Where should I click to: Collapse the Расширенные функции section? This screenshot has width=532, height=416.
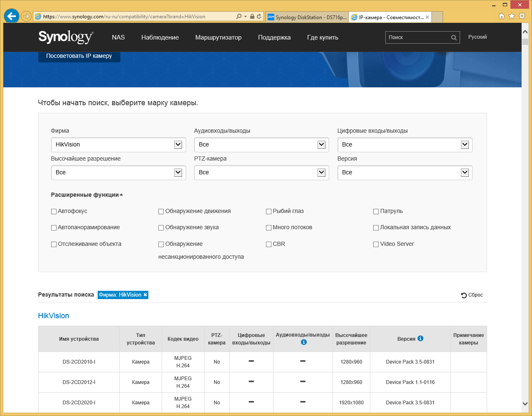pos(86,195)
